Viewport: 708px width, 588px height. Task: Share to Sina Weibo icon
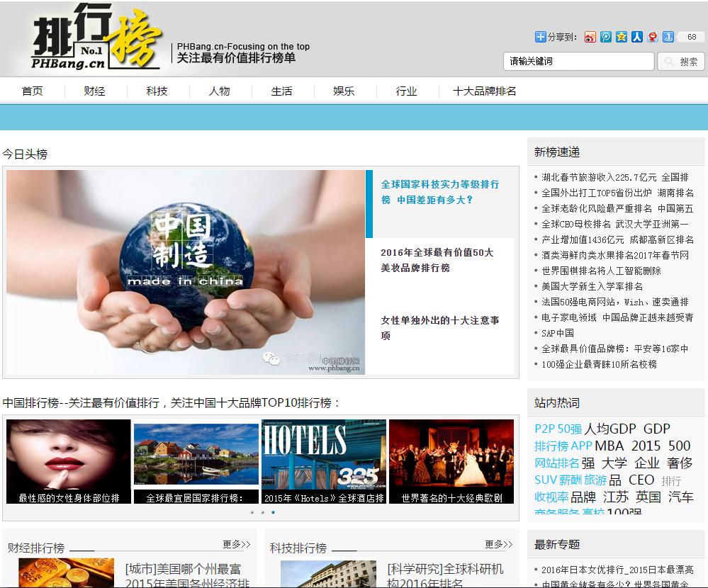pyautogui.click(x=590, y=37)
